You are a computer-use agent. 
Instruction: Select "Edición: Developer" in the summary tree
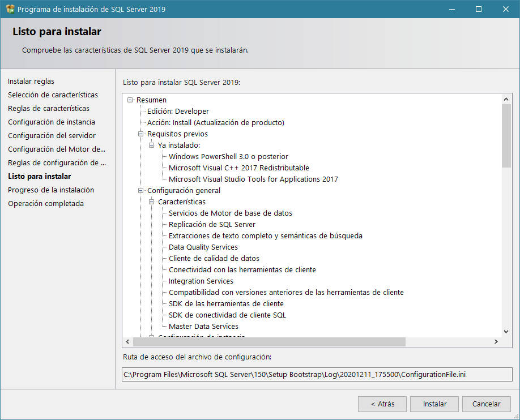(178, 112)
